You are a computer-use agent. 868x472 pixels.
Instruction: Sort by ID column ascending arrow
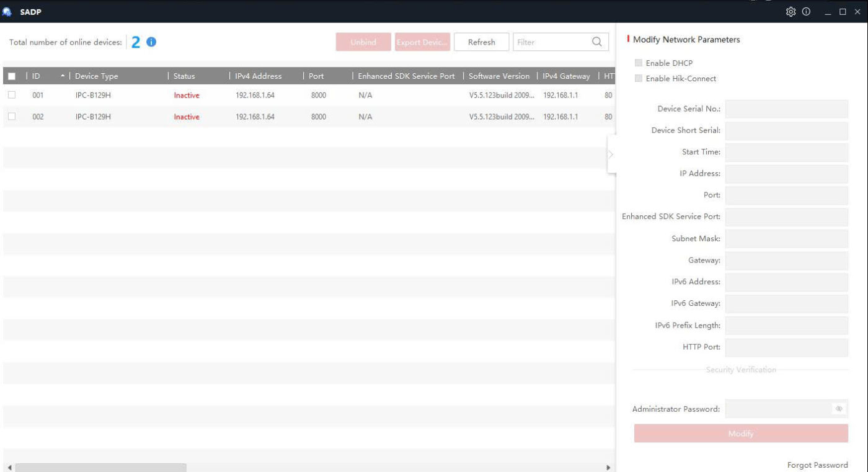click(x=61, y=76)
